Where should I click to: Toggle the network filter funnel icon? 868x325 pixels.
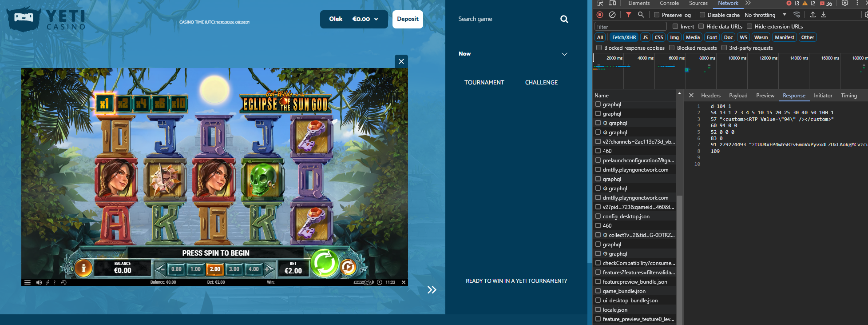[629, 15]
